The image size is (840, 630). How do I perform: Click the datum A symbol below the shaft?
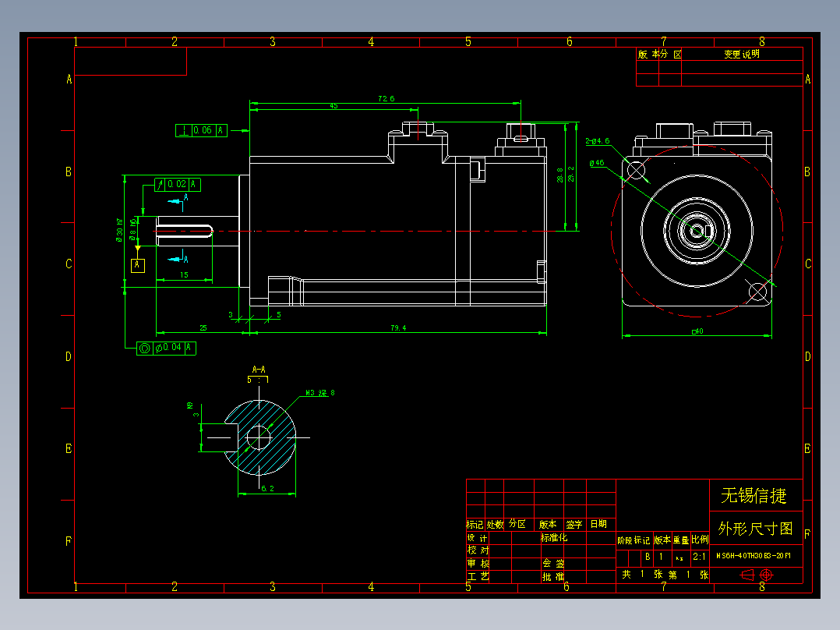pyautogui.click(x=139, y=266)
